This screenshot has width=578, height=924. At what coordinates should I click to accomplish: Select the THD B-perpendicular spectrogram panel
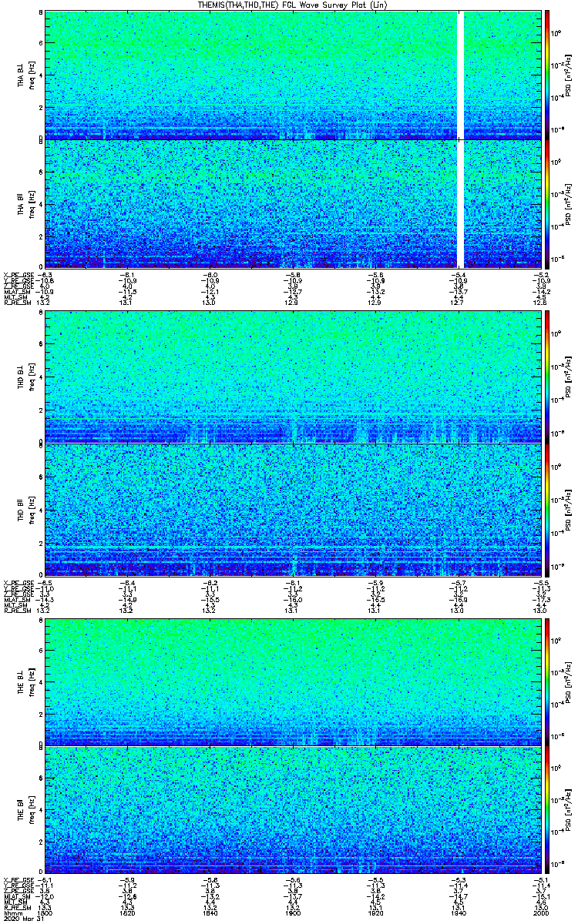pos(293,377)
